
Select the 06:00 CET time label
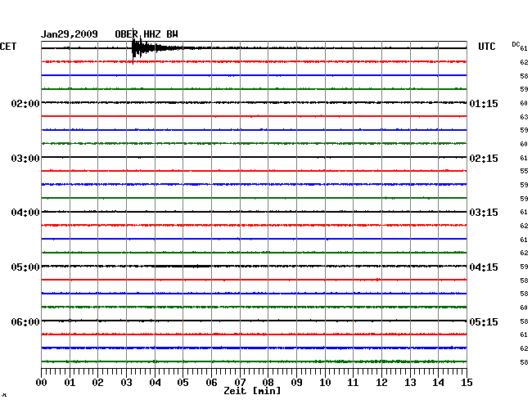25,321
